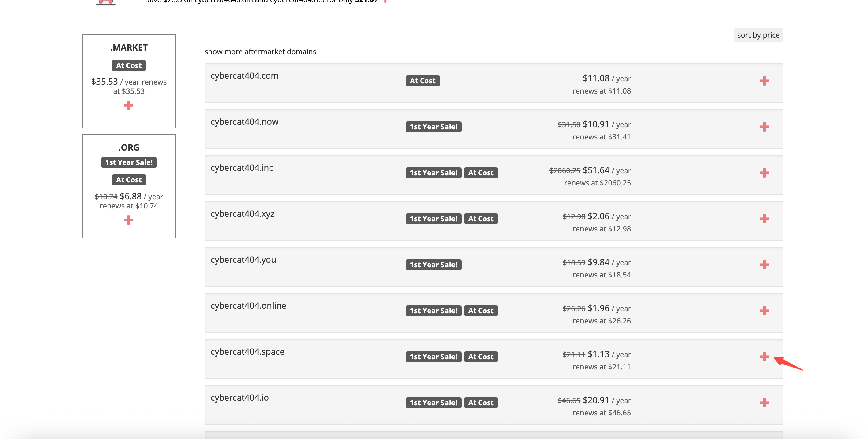Add cybercat404.io using plus icon
The width and height of the screenshot is (868, 439).
coord(764,403)
